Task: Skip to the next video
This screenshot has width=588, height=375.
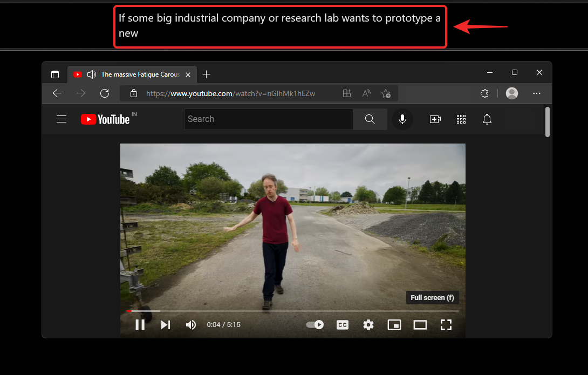Action: pos(165,324)
